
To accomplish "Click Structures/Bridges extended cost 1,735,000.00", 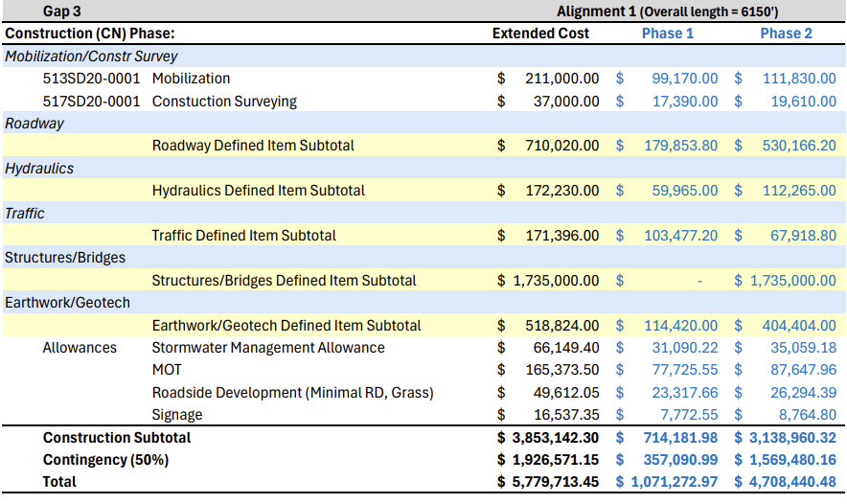I will point(554,281).
